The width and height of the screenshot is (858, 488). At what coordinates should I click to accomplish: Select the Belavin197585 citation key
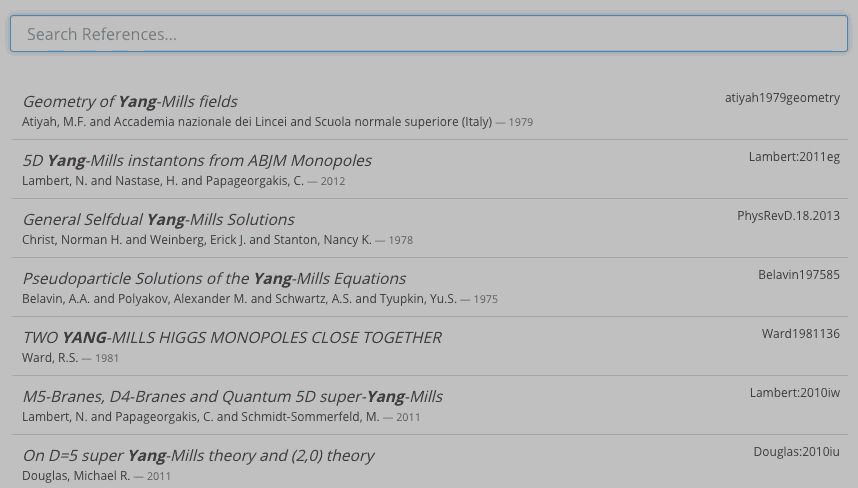pyautogui.click(x=798, y=275)
